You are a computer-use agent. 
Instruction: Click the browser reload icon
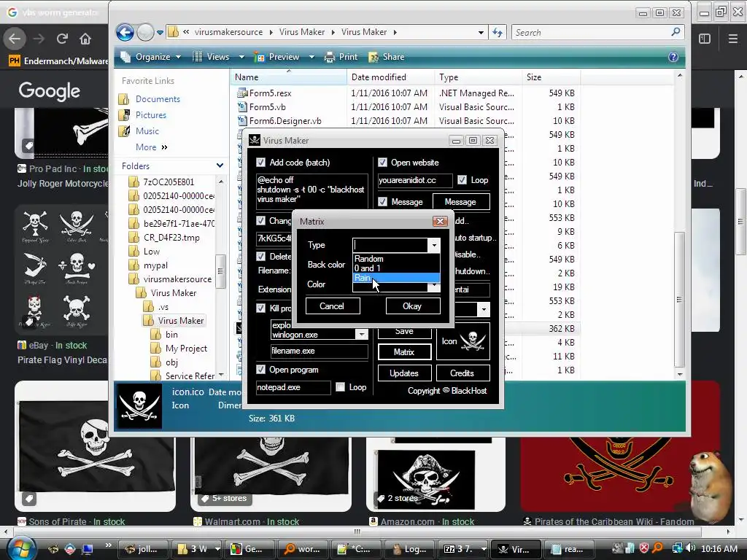pos(62,39)
